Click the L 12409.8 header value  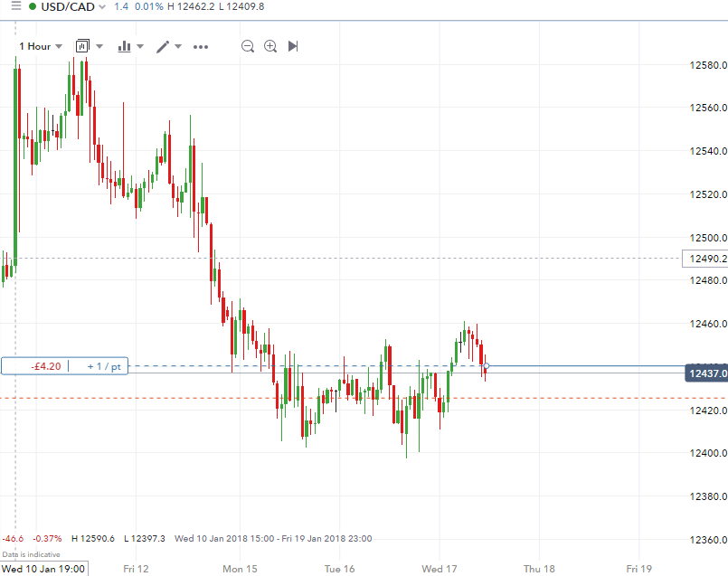(x=241, y=6)
